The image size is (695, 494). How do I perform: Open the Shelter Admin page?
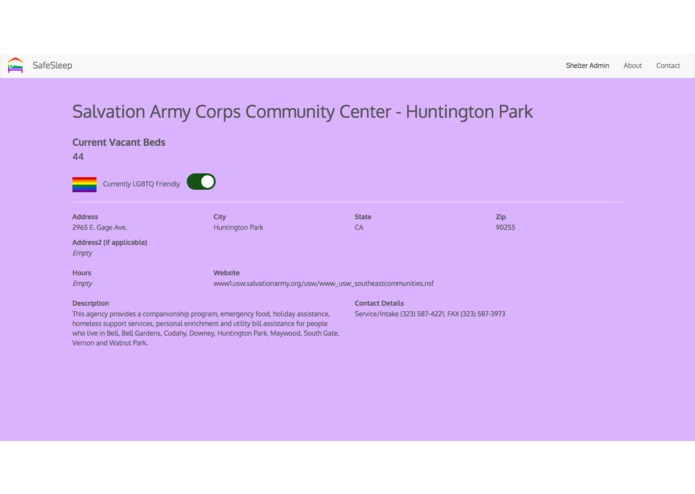[x=587, y=66]
